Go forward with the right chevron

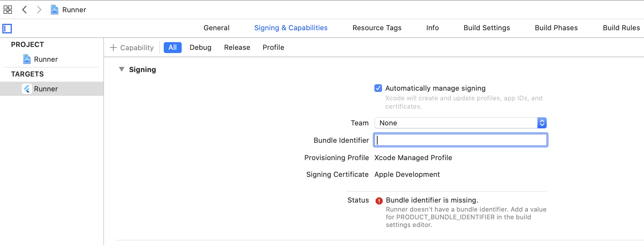coord(39,10)
